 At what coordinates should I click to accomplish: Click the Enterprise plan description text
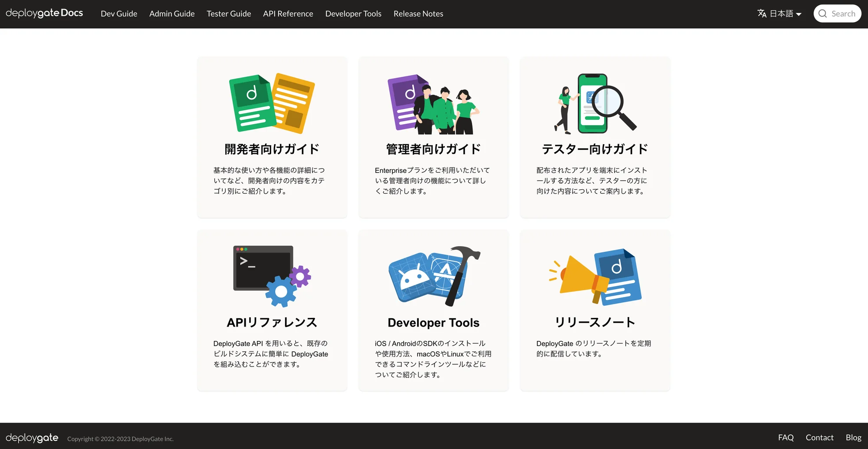point(432,181)
